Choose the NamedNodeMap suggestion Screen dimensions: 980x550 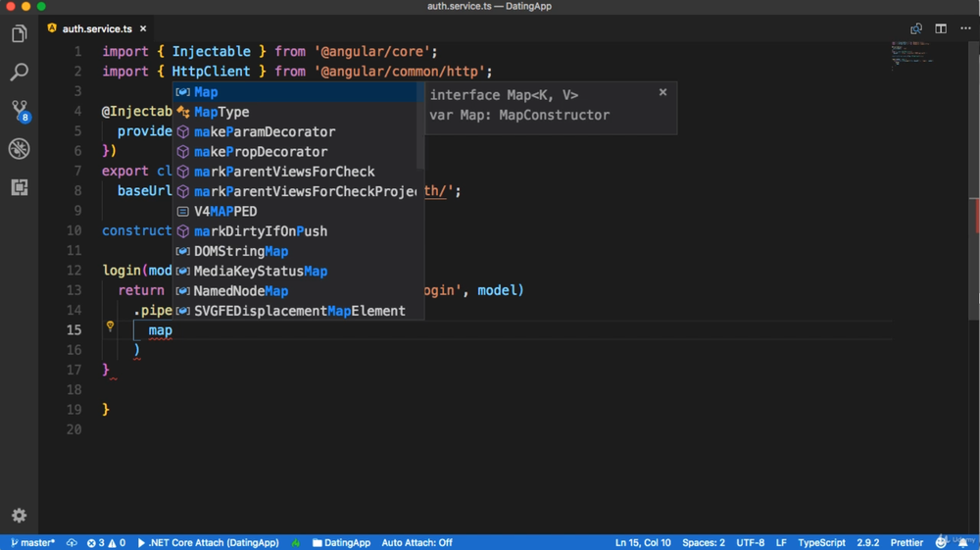click(x=241, y=291)
